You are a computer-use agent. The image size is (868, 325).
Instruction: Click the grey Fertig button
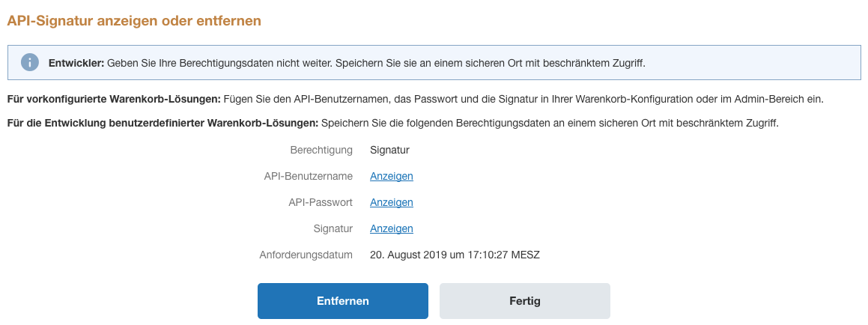(x=525, y=301)
